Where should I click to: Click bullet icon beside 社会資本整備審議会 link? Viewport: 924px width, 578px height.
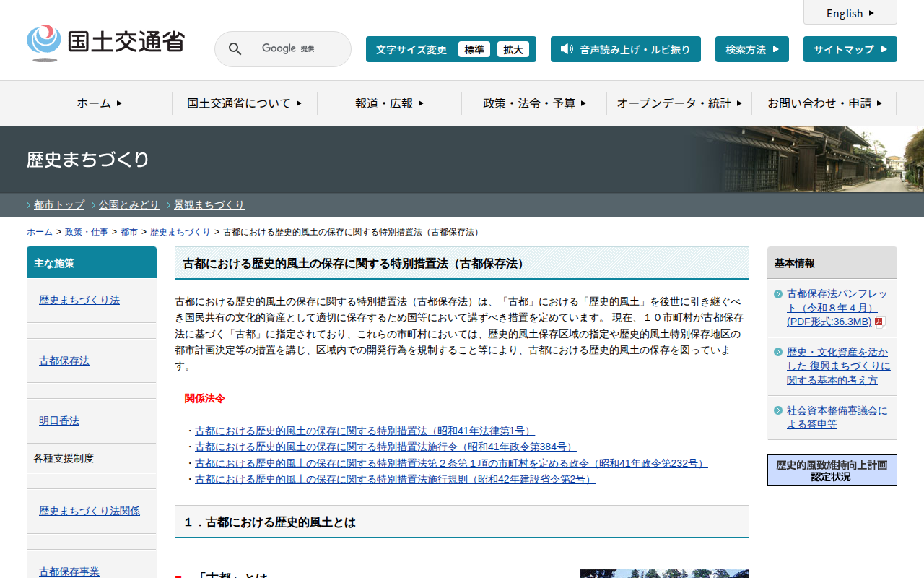[x=777, y=410]
